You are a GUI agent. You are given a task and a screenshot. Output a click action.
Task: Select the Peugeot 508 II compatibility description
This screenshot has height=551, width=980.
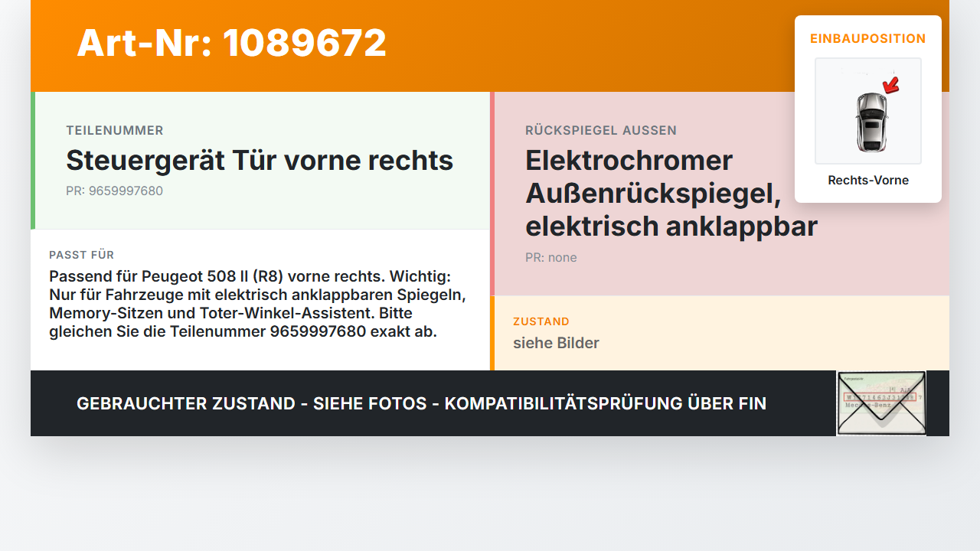258,304
